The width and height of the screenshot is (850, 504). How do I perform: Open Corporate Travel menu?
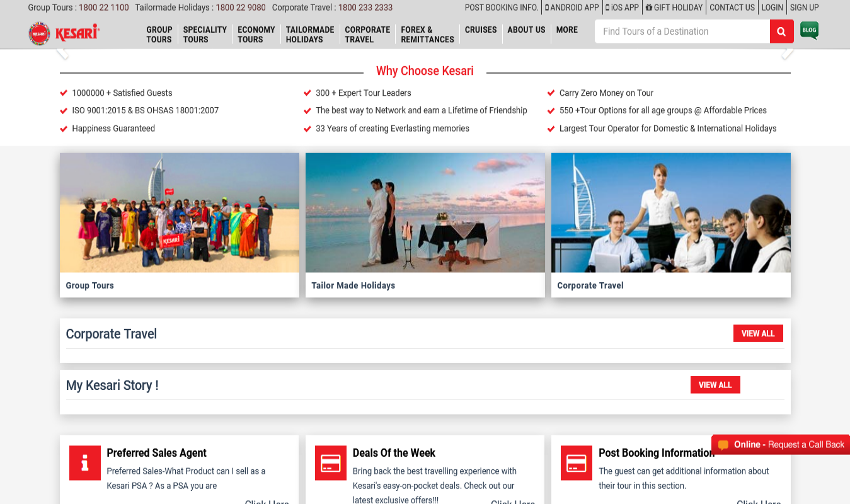point(367,34)
